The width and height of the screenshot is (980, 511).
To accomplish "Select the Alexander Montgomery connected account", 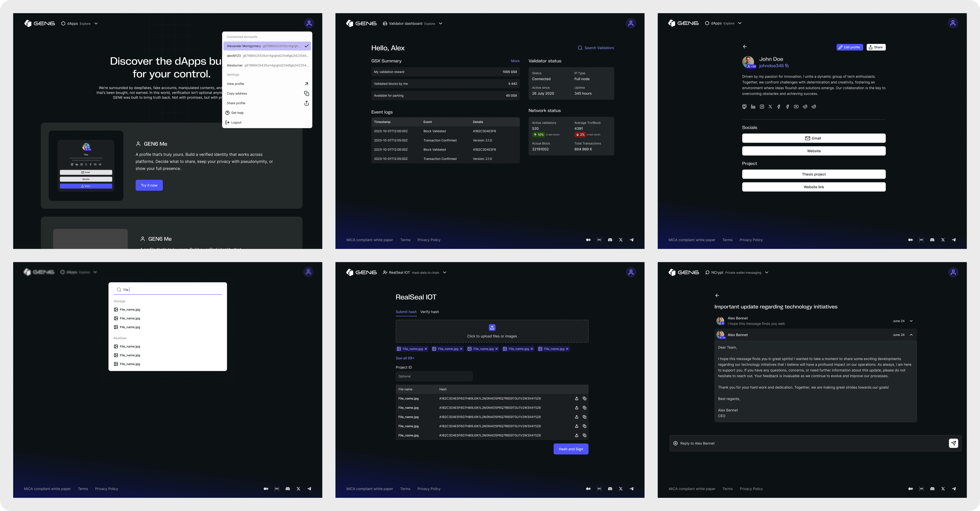I will point(267,46).
